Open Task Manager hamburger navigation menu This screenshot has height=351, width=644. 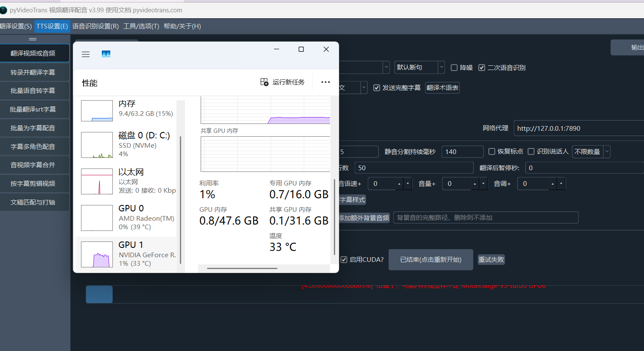(86, 54)
